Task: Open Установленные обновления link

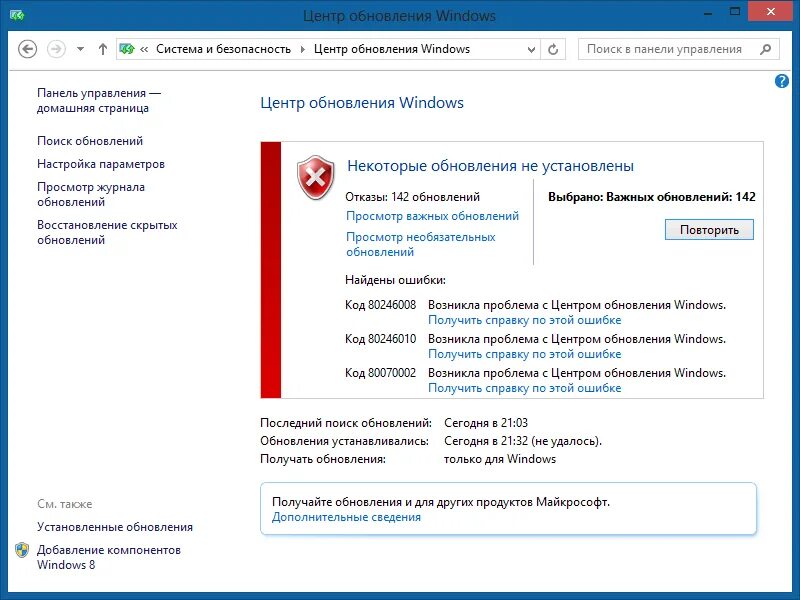Action: click(x=115, y=527)
